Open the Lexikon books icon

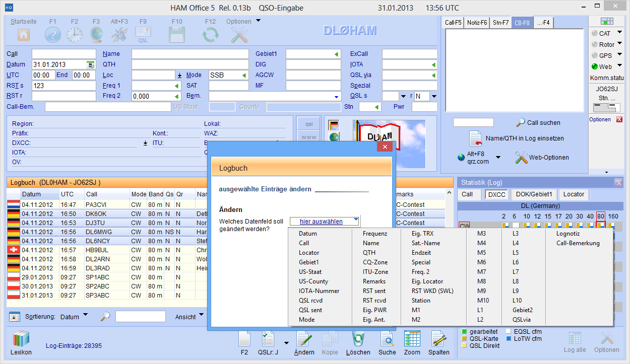[21, 339]
